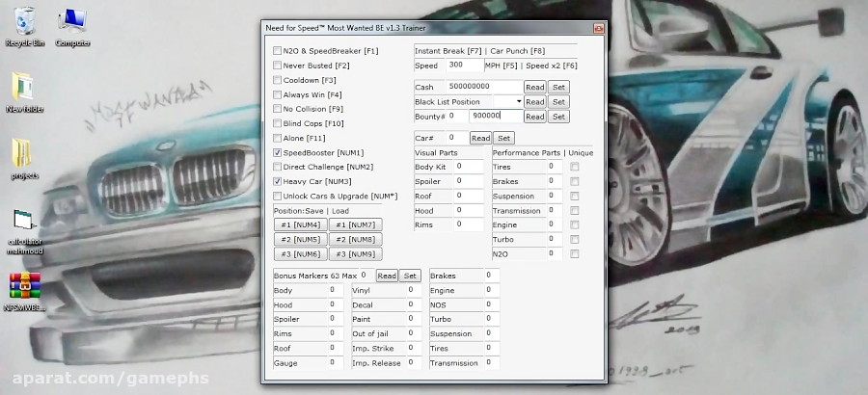Tick the Blind Cops [F10] checkbox
The height and width of the screenshot is (395, 868).
click(278, 123)
